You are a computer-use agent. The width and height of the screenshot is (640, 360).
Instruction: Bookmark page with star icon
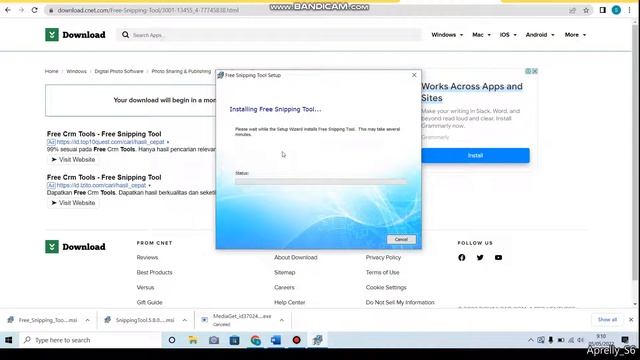click(586, 11)
